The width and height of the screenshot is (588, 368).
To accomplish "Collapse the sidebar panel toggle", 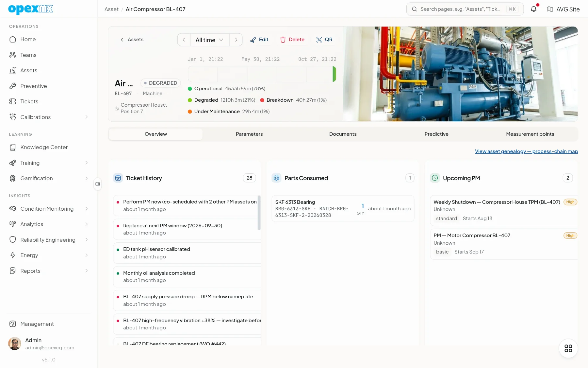I will [x=98, y=184].
